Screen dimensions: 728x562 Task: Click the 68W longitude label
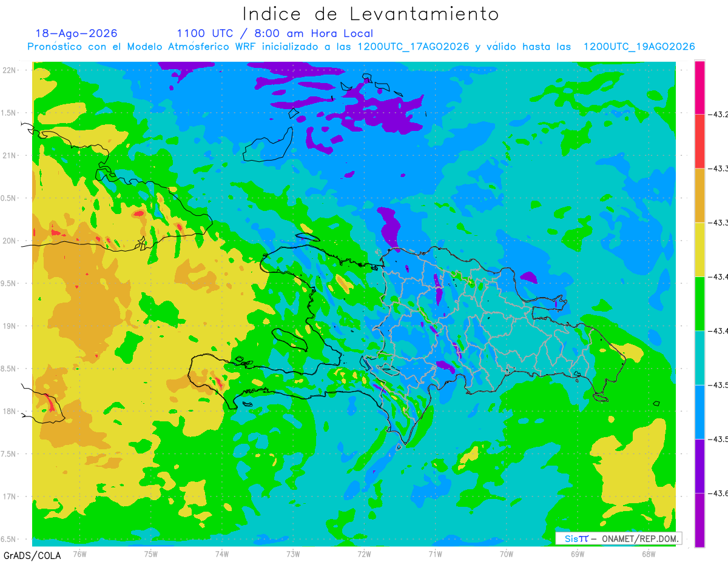(649, 554)
